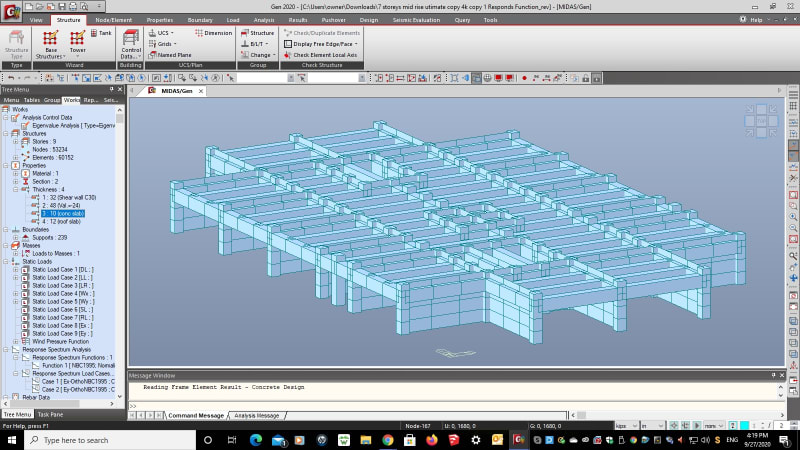This screenshot has height=450, width=800.
Task: Click the red record dot toolbar icon
Action: [524, 78]
